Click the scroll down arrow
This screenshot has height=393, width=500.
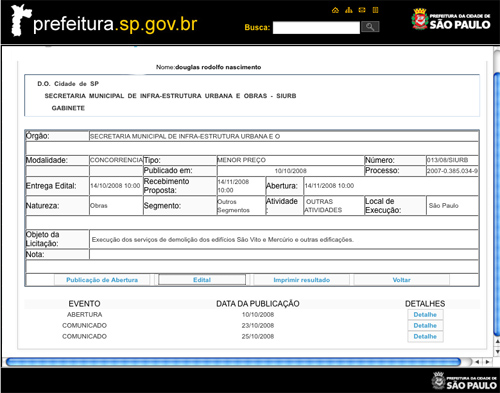tap(497, 351)
